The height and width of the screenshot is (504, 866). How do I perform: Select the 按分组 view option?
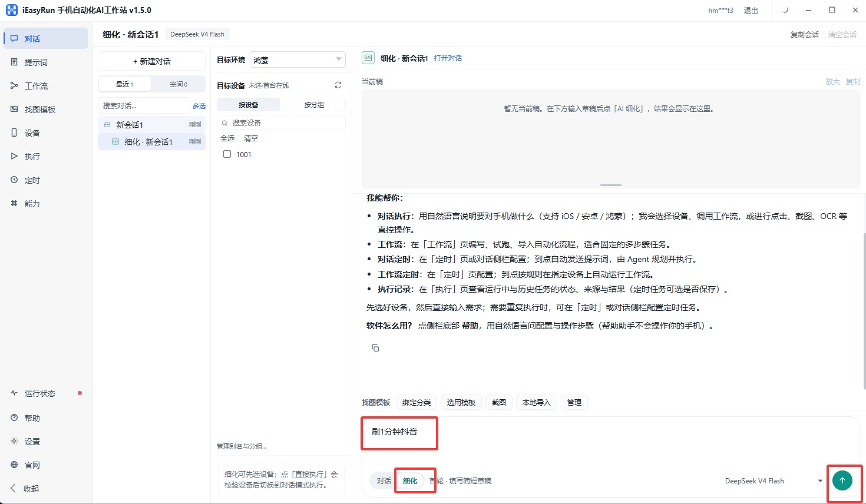pyautogui.click(x=314, y=105)
